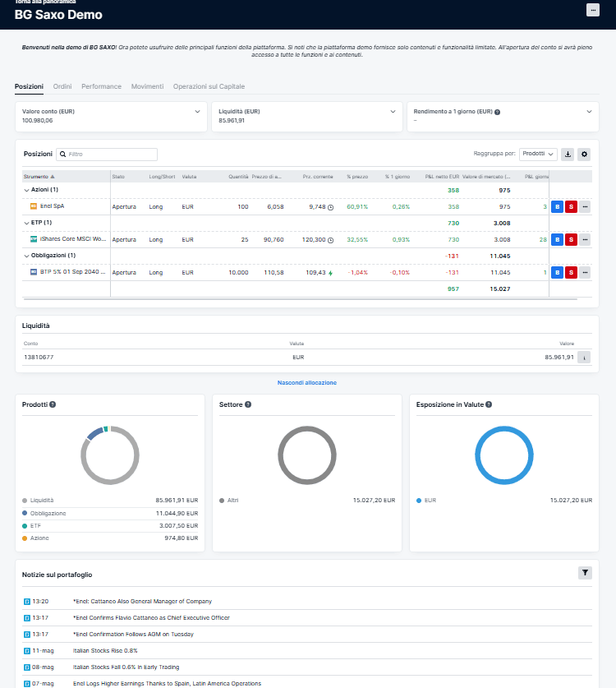The width and height of the screenshot is (616, 688).
Task: Click the help icon beside Esposizione in Valute
Action: tap(489, 404)
